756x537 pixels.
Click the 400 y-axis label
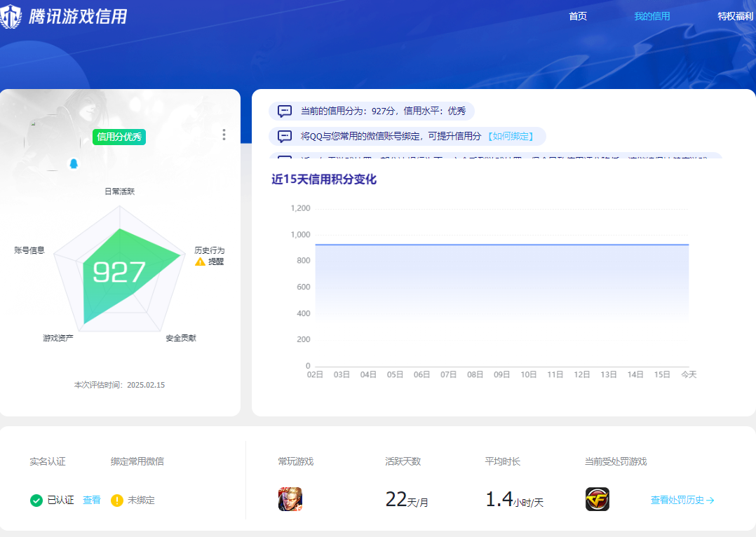304,314
